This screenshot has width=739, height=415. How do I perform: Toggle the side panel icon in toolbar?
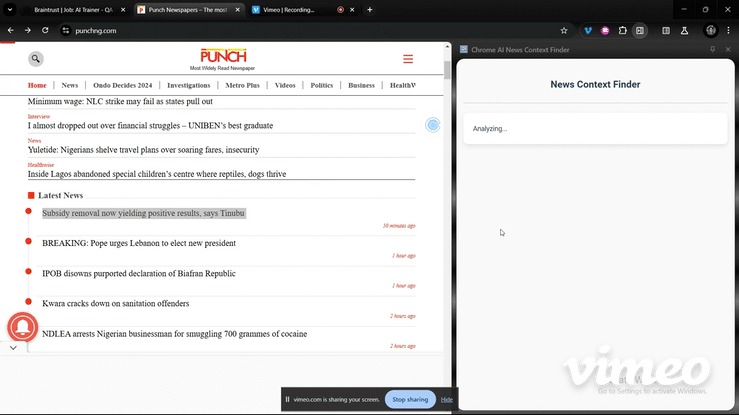[x=640, y=31]
